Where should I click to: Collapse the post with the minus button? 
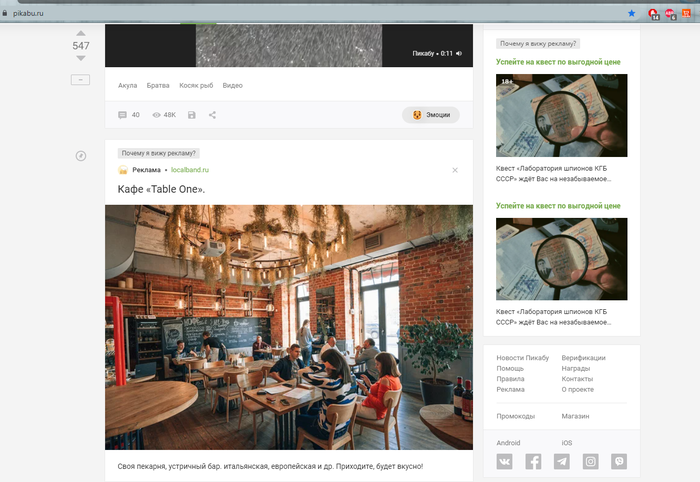click(x=80, y=80)
